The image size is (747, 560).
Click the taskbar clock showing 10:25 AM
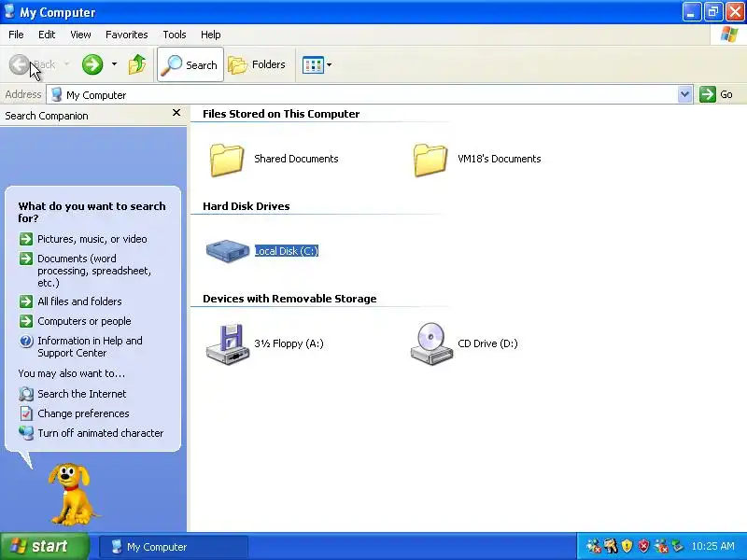pyautogui.click(x=712, y=546)
